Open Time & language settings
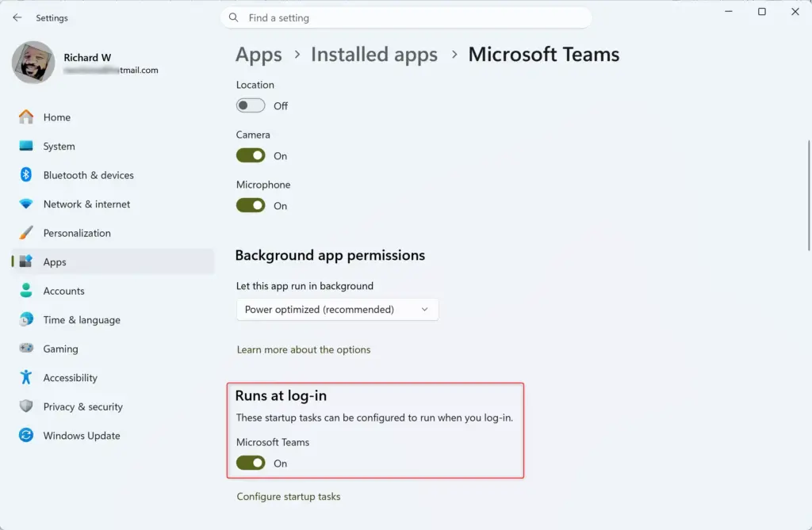The image size is (812, 530). click(113, 320)
